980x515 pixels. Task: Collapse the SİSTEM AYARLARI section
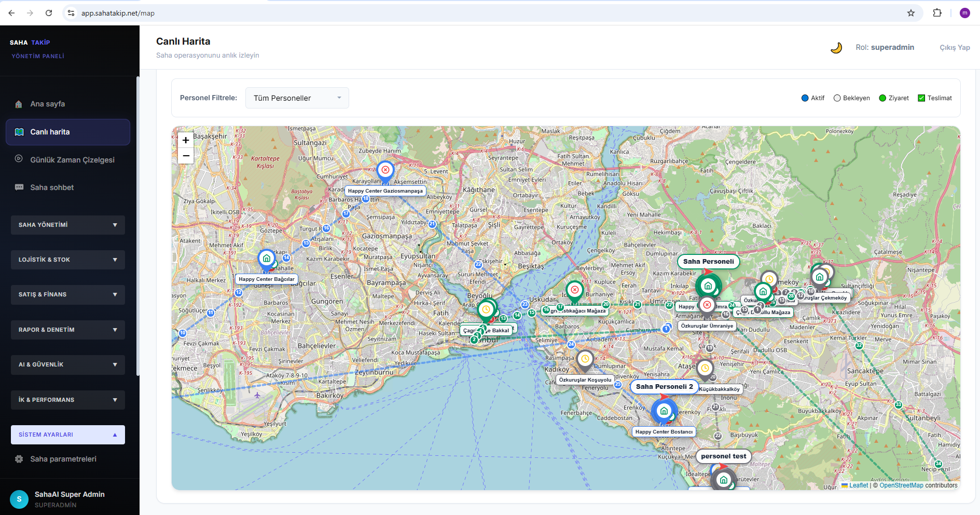(68, 435)
